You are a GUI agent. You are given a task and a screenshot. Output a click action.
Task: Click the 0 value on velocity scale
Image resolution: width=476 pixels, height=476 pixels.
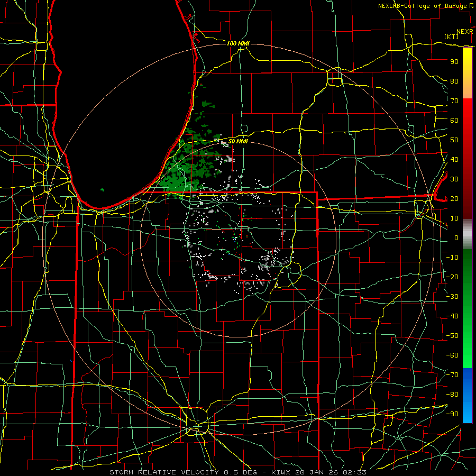coord(456,237)
